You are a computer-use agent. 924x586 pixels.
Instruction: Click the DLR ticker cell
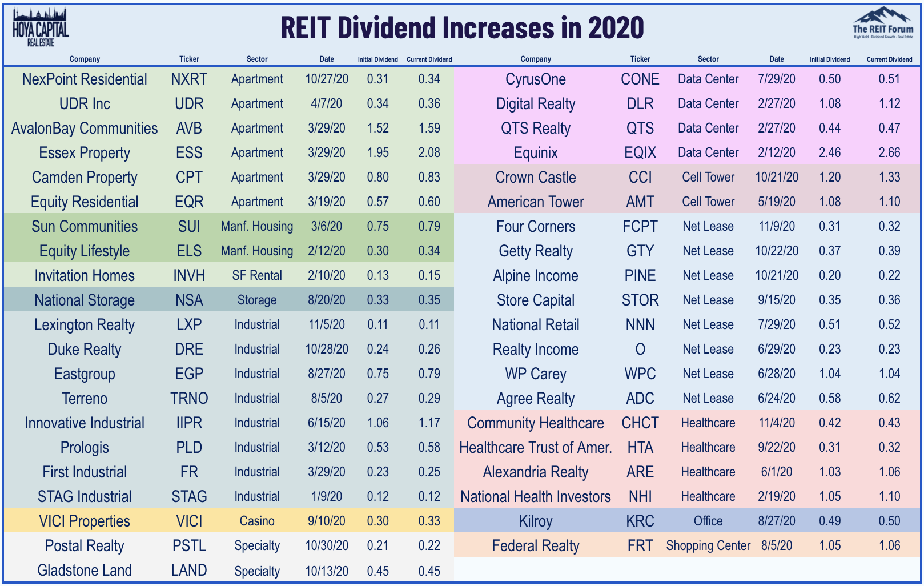pos(640,104)
